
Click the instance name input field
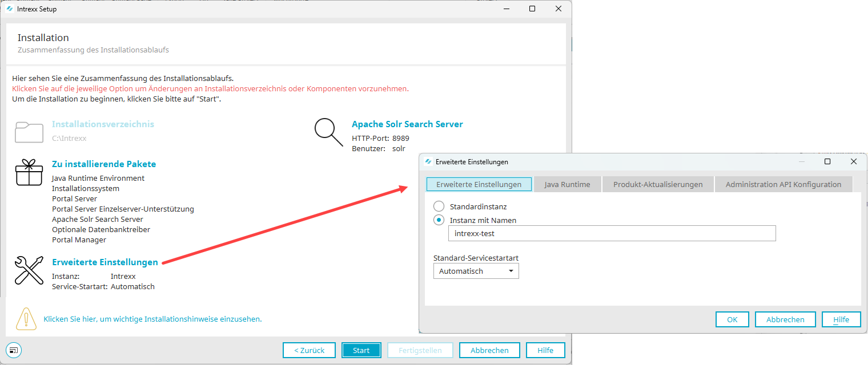[x=612, y=233]
